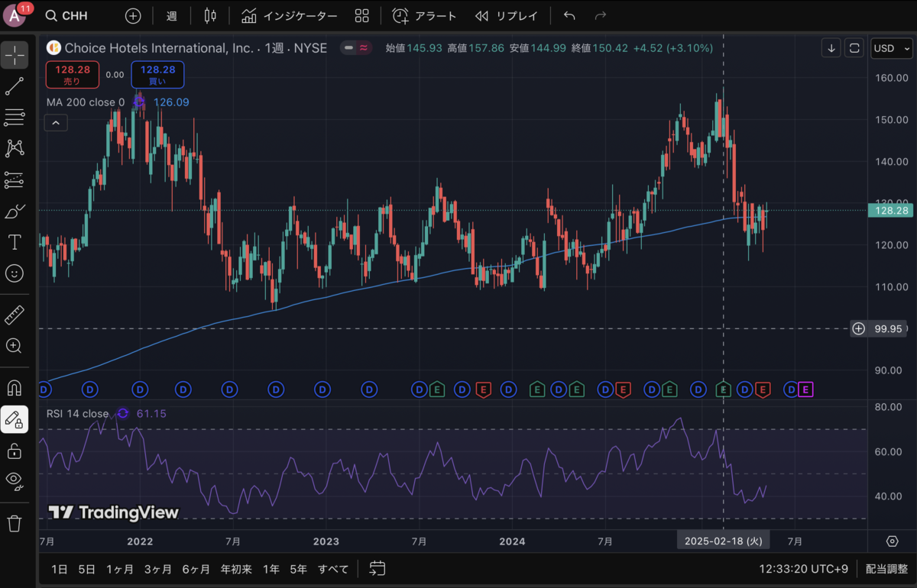Toggle stay-in-drawing-mode pencil lock

(x=15, y=419)
